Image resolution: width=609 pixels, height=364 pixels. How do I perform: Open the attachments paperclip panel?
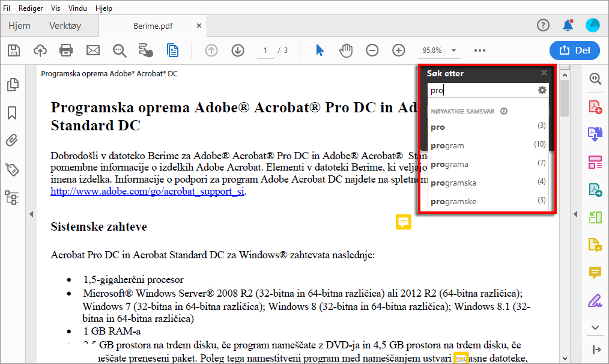(12, 141)
